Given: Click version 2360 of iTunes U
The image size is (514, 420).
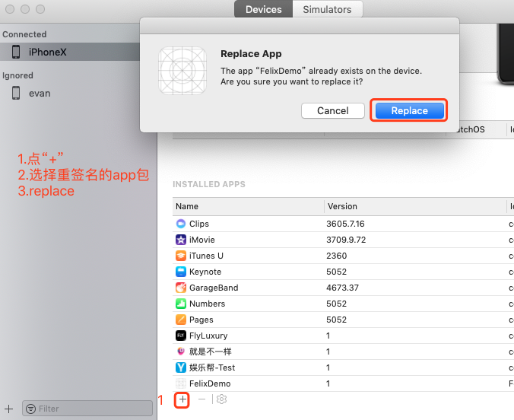Looking at the screenshot, I should coord(336,256).
